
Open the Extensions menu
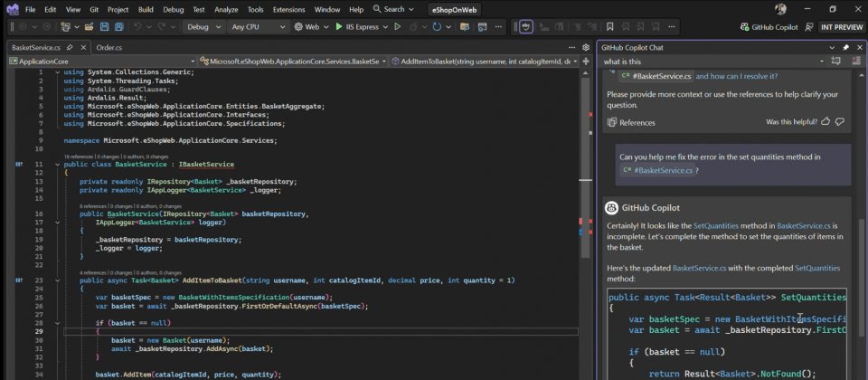pyautogui.click(x=289, y=9)
